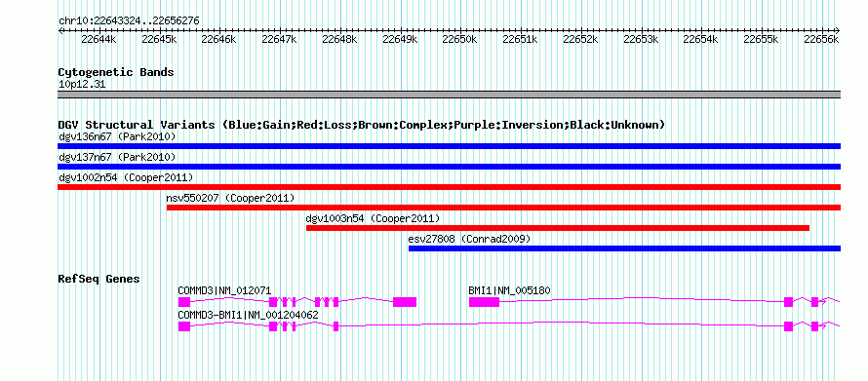The height and width of the screenshot is (381, 868).
Task: Click the Cytogenetic Bands track title
Action: click(116, 72)
